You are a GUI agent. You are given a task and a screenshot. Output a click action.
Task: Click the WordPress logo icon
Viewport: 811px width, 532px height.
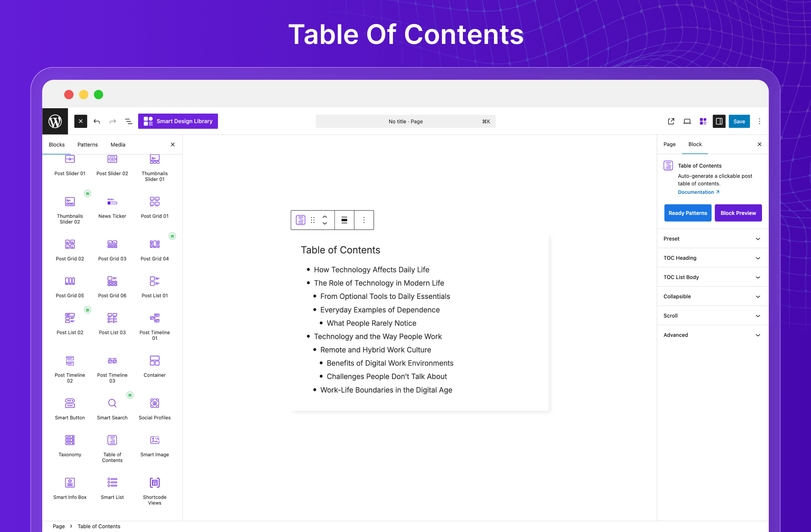click(x=55, y=122)
